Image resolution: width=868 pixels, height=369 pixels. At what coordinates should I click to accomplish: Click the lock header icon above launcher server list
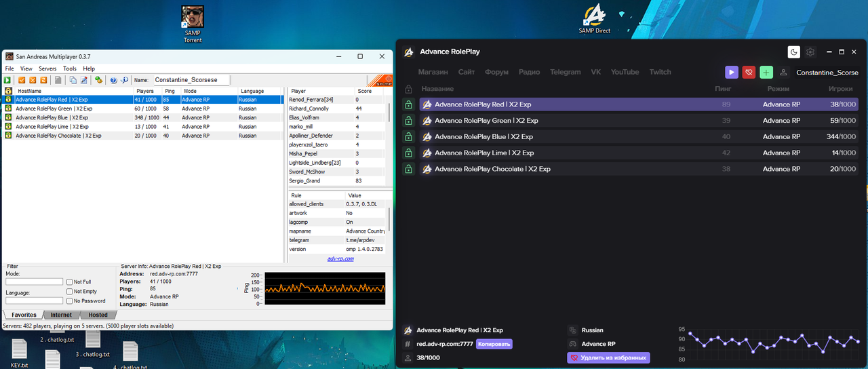pyautogui.click(x=408, y=89)
